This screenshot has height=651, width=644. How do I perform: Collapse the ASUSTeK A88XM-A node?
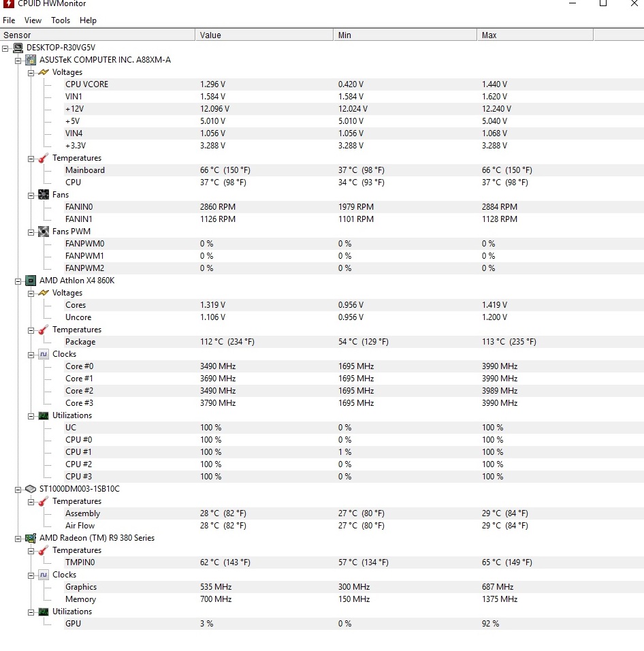18,61
